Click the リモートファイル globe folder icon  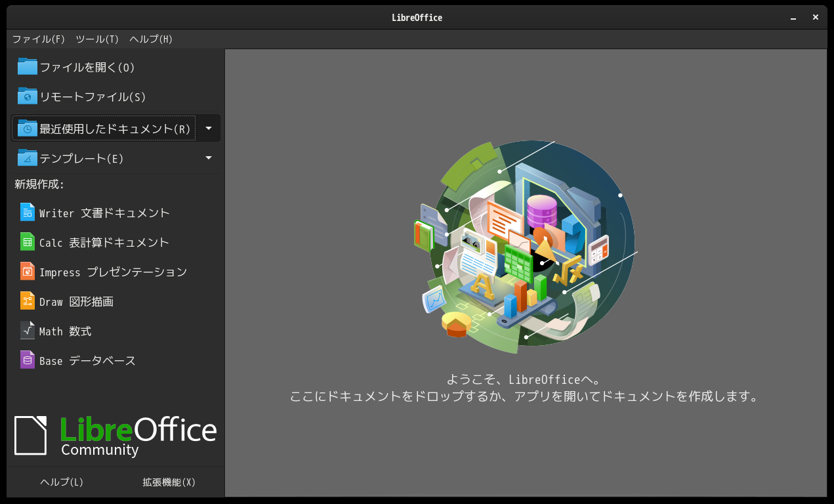click(28, 96)
